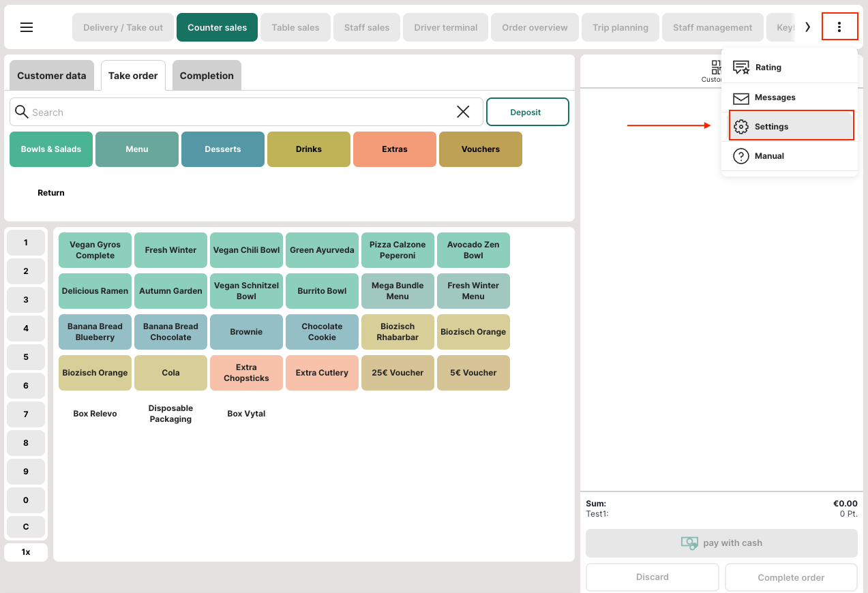Select the Desserts category
Image resolution: width=868 pixels, height=593 pixels.
(x=223, y=149)
